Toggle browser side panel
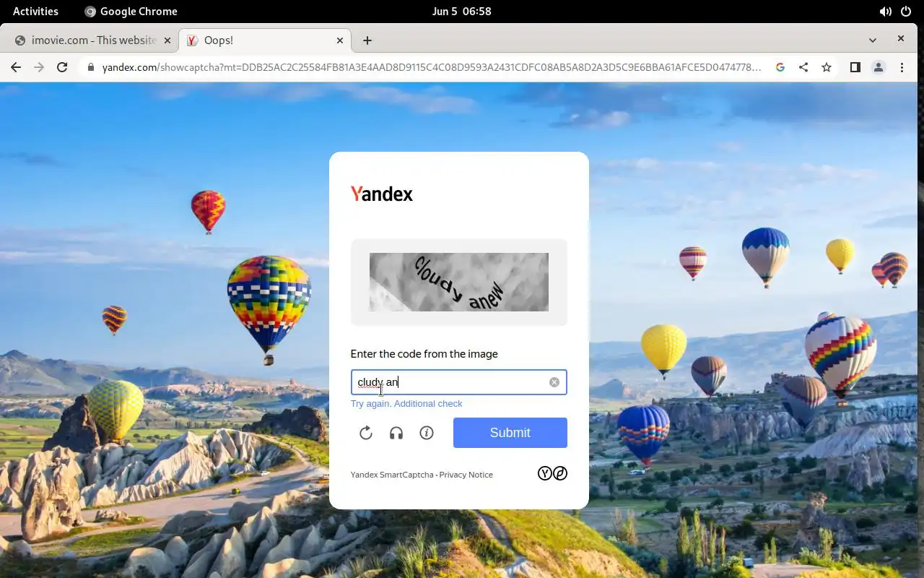The height and width of the screenshot is (578, 924). click(x=855, y=67)
